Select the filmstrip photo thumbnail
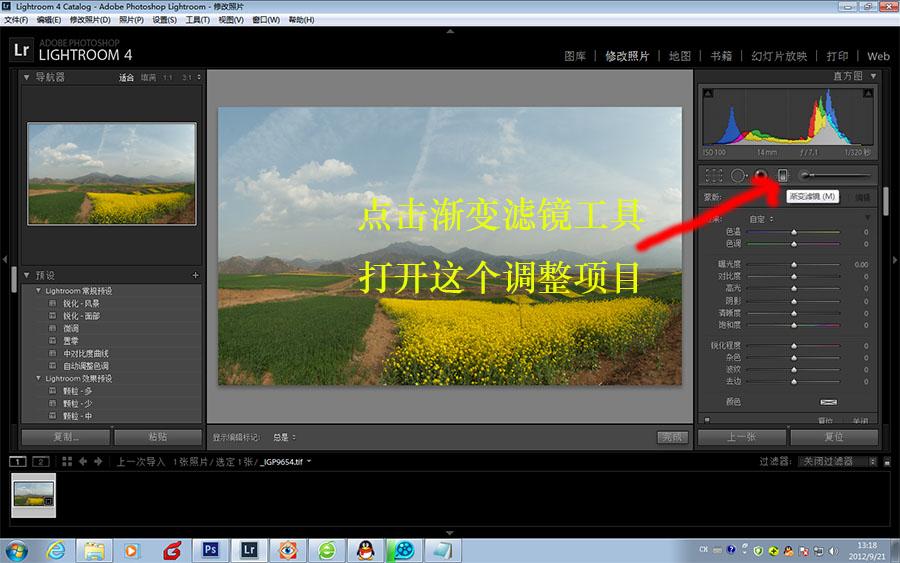Viewport: 900px width, 563px height. 34,495
